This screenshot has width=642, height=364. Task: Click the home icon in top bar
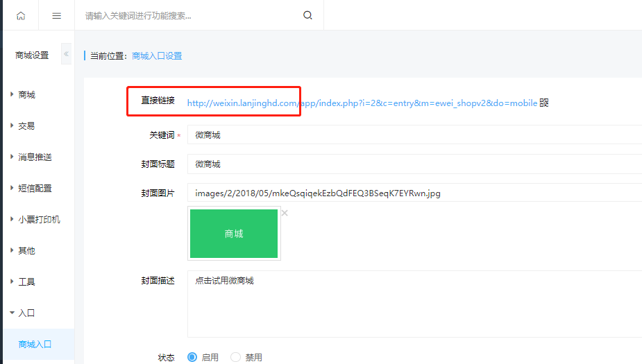click(x=20, y=15)
